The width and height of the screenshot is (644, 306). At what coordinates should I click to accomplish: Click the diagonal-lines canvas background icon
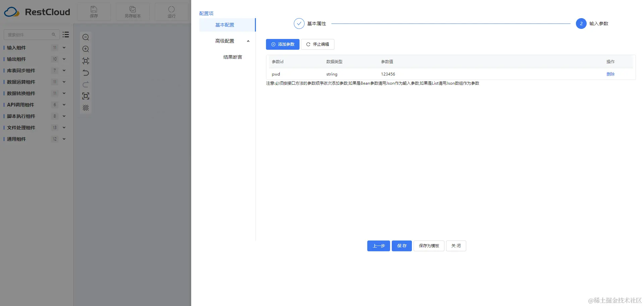pyautogui.click(x=86, y=108)
